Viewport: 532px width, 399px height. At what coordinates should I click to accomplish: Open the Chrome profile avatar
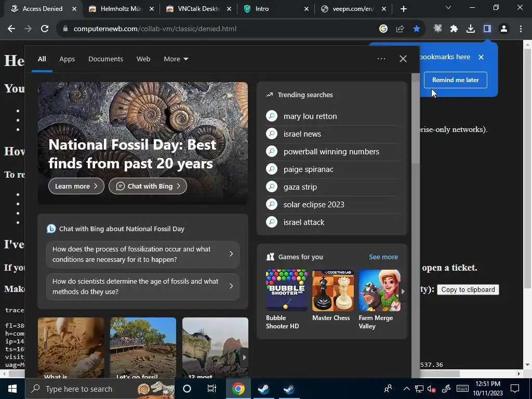click(504, 29)
